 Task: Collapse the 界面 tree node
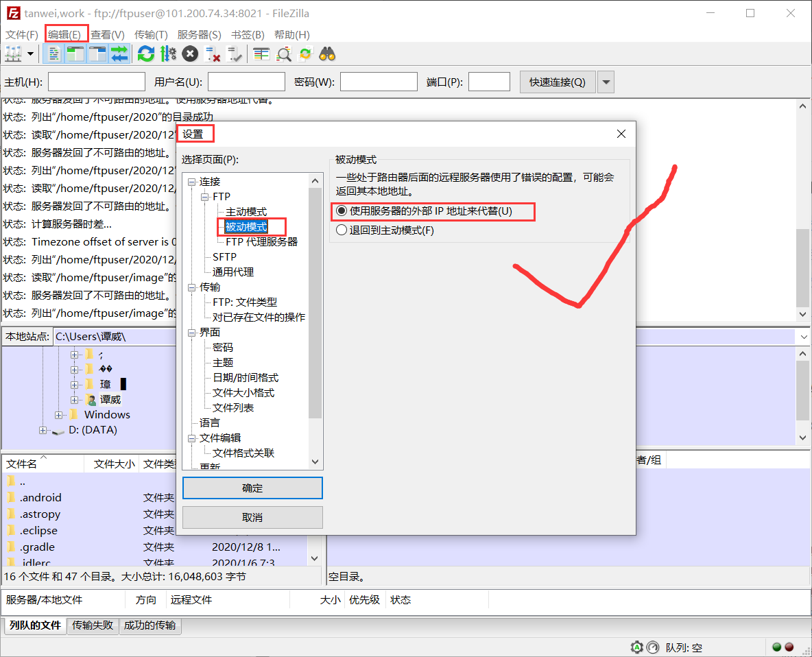pyautogui.click(x=191, y=333)
